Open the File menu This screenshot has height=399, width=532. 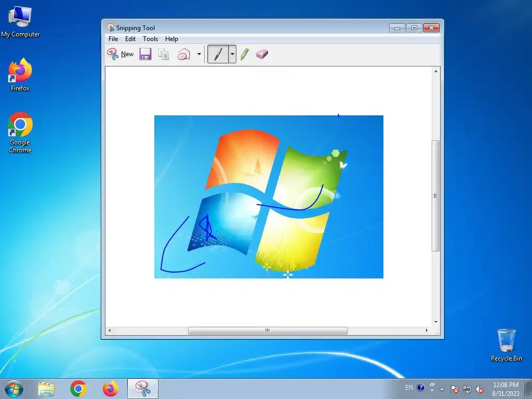[113, 38]
